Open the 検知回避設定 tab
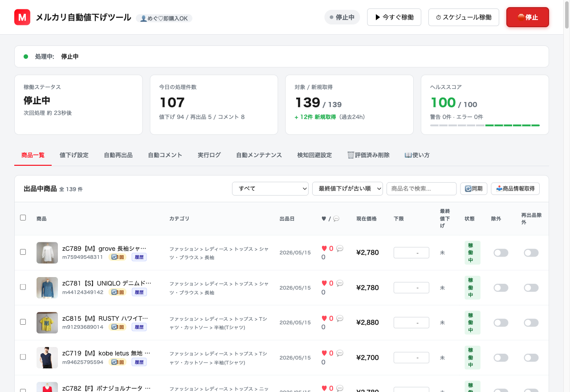Image resolution: width=570 pixels, height=392 pixels. [x=315, y=155]
